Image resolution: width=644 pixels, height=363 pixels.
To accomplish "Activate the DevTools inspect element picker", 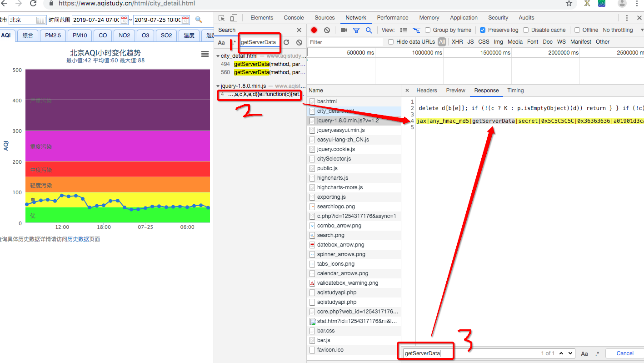I will coord(222,18).
